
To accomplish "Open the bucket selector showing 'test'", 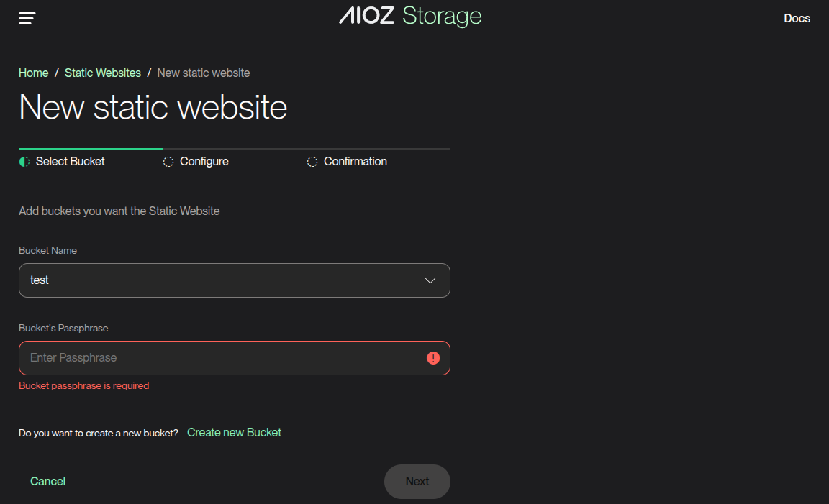I will (216, 280).
